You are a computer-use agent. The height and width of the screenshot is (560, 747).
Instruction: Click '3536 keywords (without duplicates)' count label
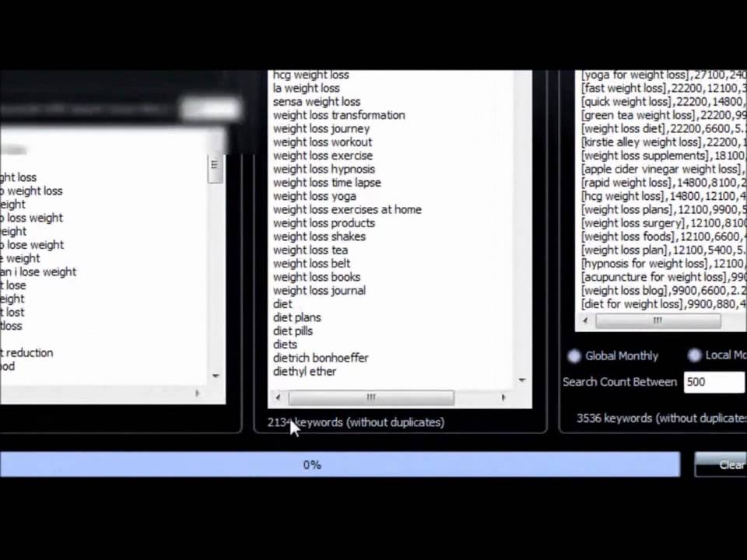(x=661, y=418)
